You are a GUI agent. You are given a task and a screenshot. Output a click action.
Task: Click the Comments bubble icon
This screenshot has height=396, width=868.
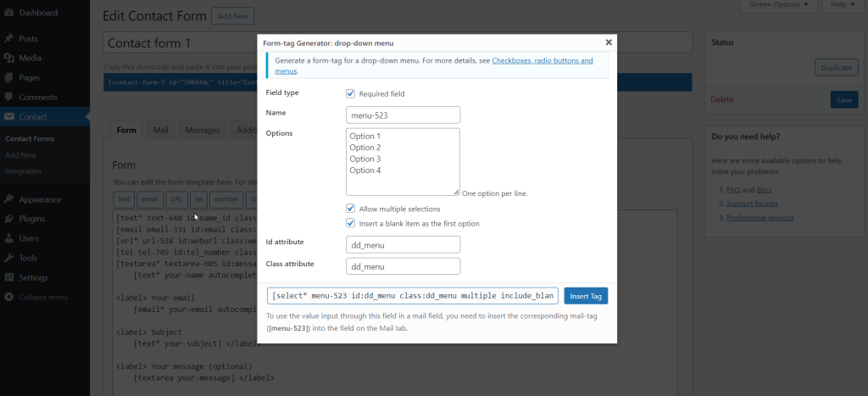8,97
